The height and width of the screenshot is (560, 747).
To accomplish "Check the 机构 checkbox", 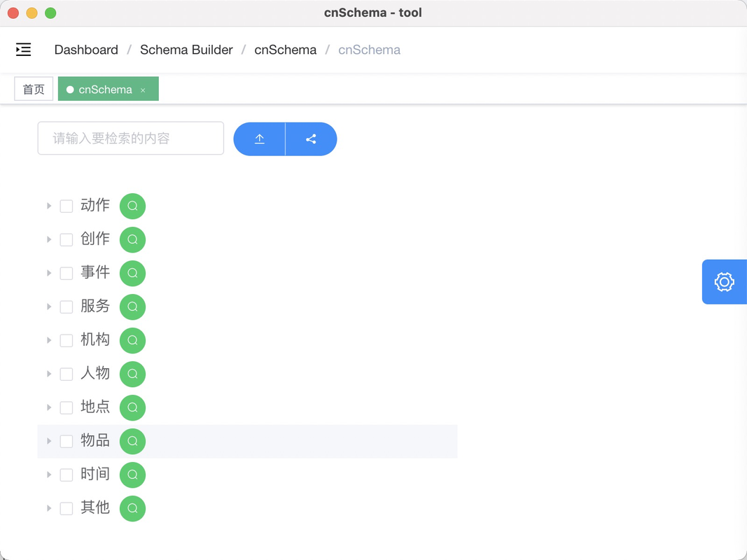I will pos(67,340).
